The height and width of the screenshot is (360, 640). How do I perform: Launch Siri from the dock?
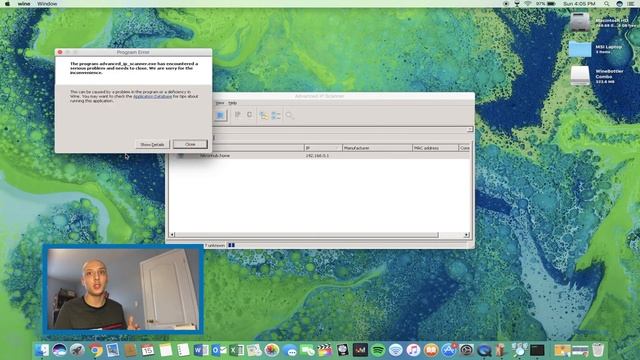tap(60, 350)
